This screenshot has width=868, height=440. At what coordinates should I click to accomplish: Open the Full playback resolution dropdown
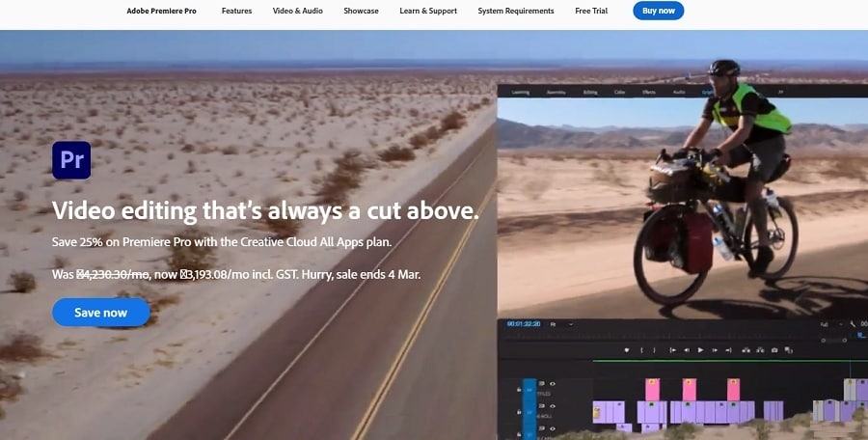[x=831, y=324]
